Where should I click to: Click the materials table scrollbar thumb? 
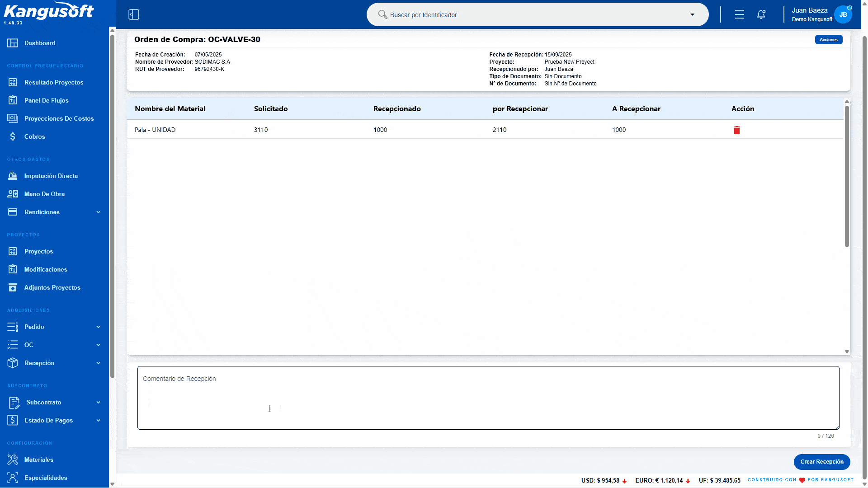pos(847,176)
